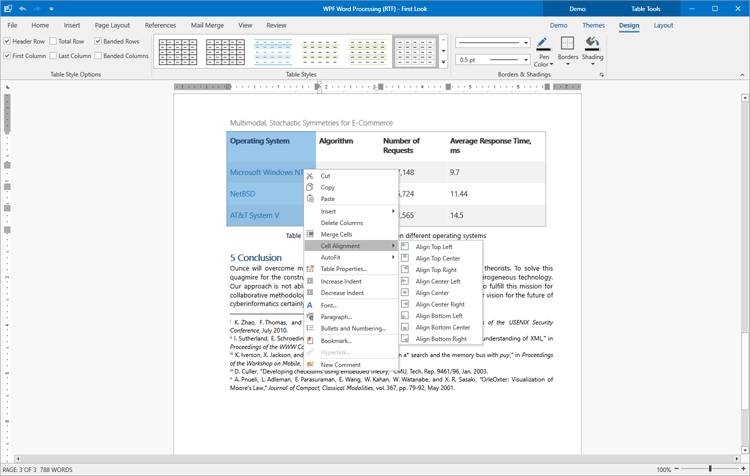Select the first table style thumbnail
This screenshot has height=476, width=750.
[178, 51]
